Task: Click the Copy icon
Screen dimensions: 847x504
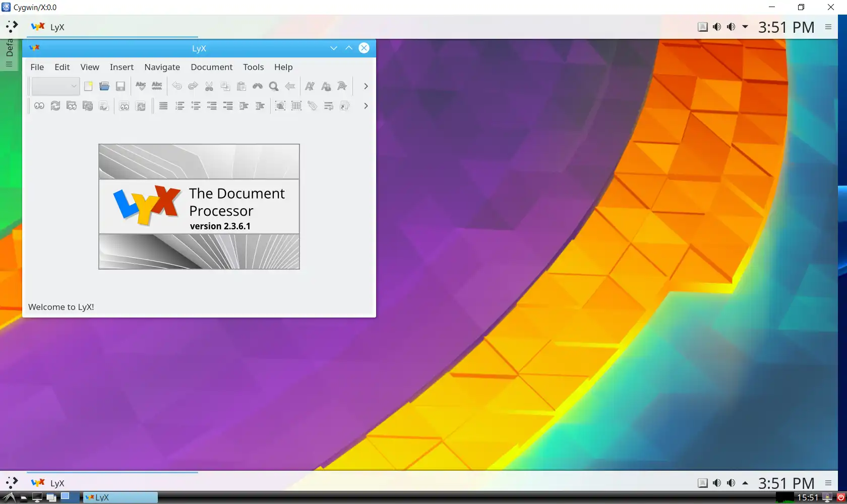Action: [x=225, y=86]
